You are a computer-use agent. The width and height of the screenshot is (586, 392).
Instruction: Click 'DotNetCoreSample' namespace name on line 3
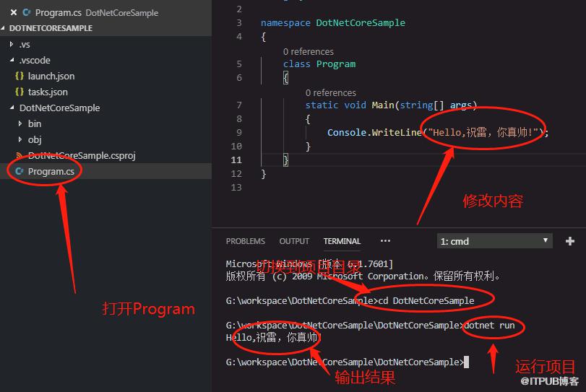point(361,23)
